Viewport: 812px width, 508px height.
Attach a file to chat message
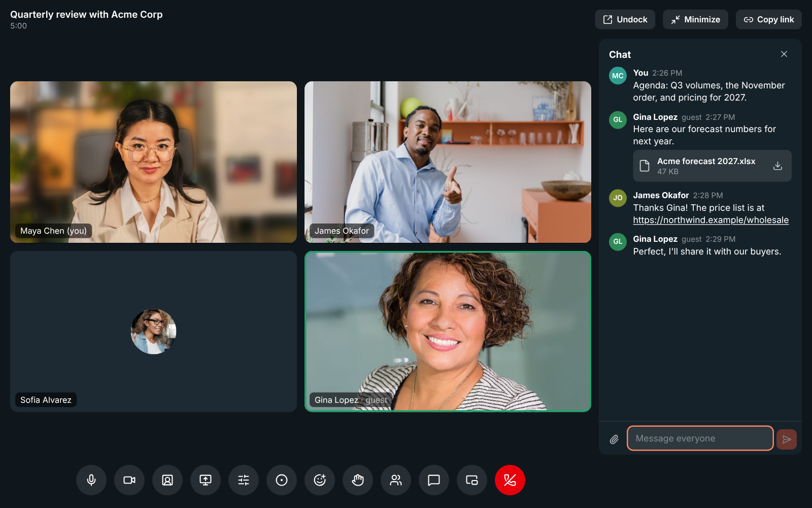[x=614, y=439]
